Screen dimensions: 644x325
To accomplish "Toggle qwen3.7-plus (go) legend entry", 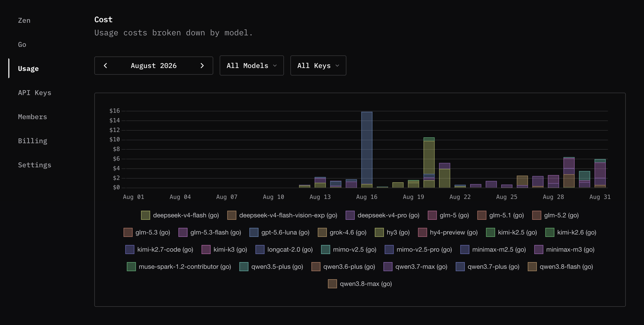I will [488, 267].
